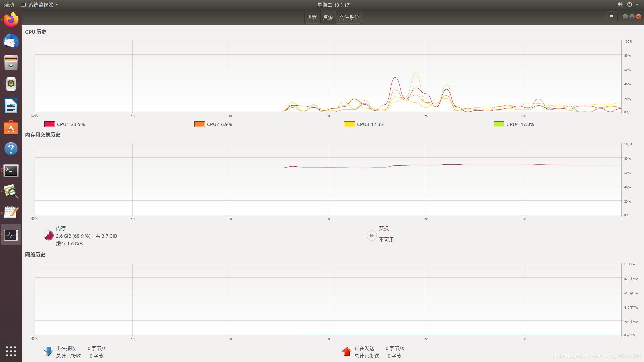Launch LibreOffice Writer from the dock
This screenshot has height=362, width=644.
pyautogui.click(x=11, y=106)
